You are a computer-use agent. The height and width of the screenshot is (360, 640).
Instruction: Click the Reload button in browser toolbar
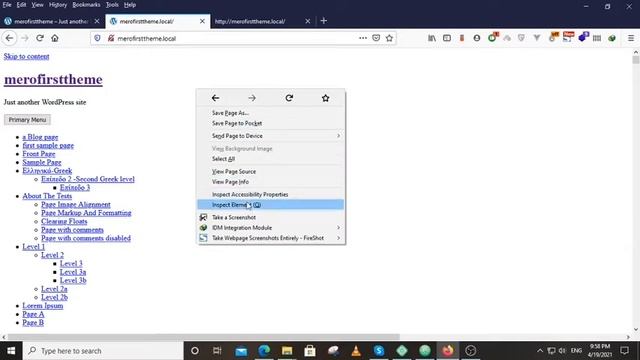click(40, 38)
